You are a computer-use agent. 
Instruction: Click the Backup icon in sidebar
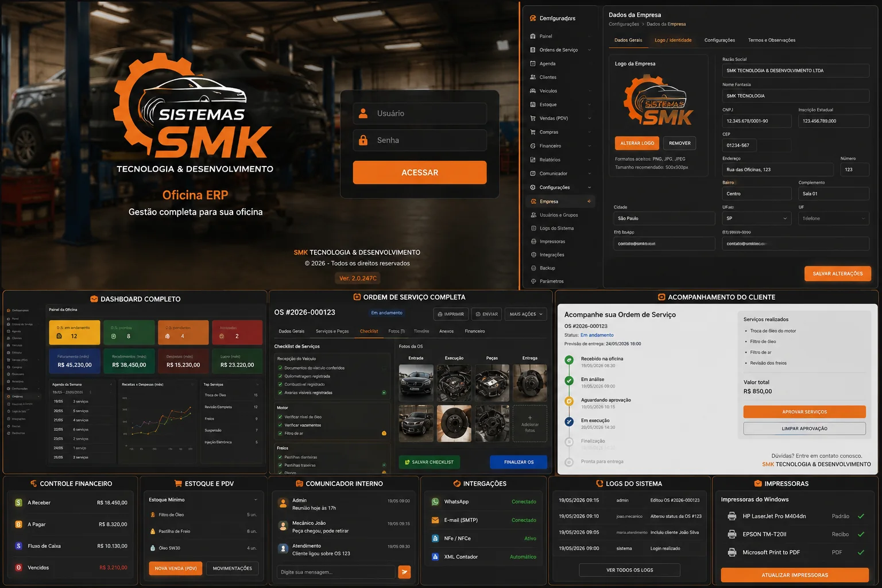(533, 268)
